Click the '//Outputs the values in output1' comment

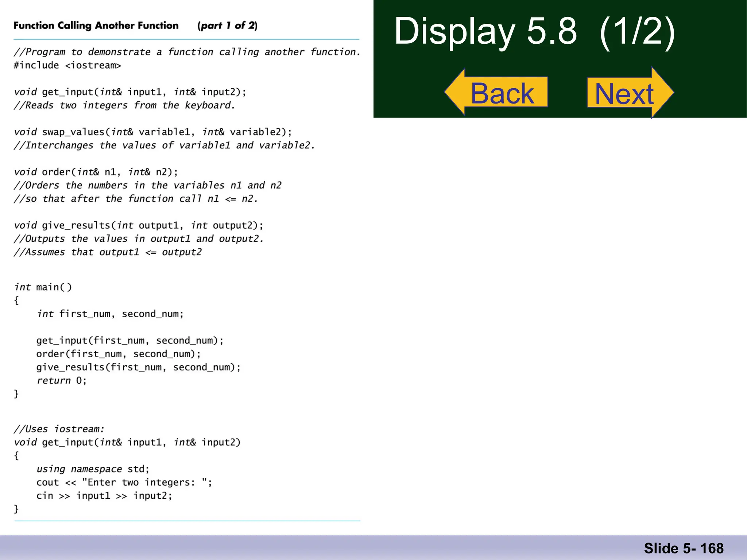139,239
